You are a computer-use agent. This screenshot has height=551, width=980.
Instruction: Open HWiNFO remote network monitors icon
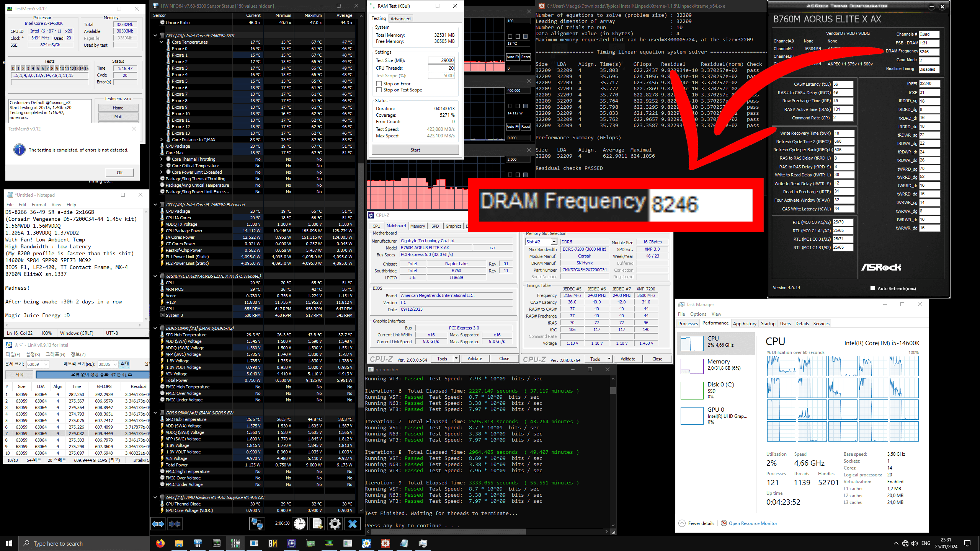click(x=257, y=523)
